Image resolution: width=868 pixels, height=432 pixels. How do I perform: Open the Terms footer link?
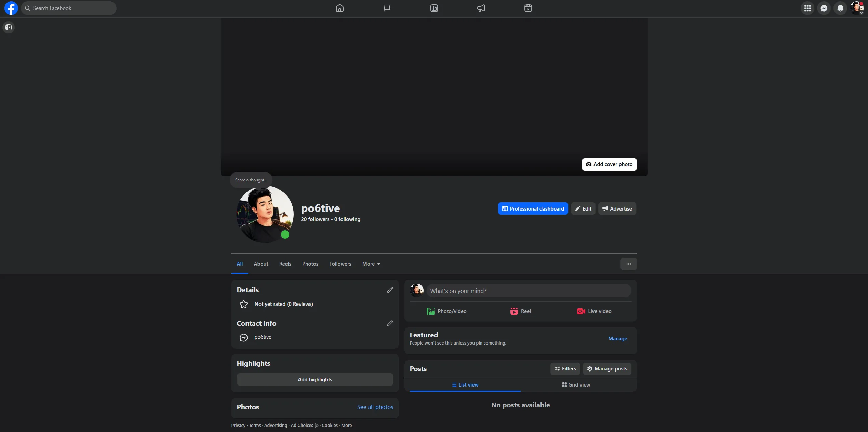coord(255,426)
